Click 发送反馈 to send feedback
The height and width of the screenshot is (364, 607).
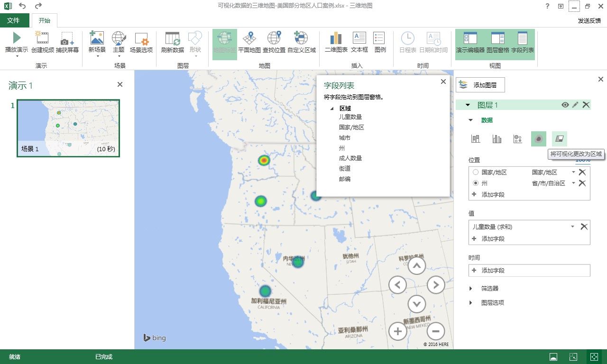tap(590, 21)
